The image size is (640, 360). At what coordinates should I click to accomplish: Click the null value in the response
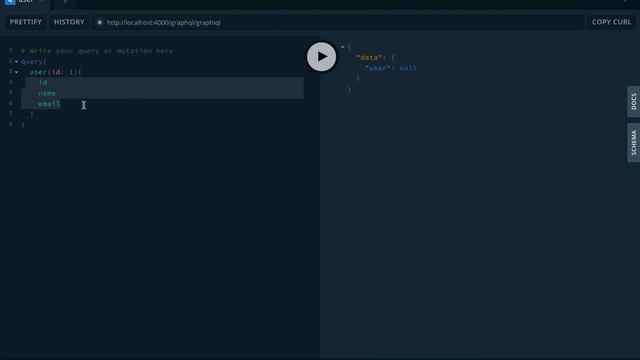point(408,68)
